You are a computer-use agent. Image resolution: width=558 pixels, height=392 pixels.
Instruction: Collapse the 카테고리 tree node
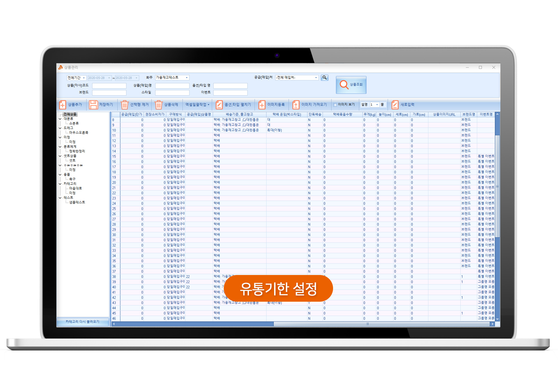pyautogui.click(x=60, y=184)
